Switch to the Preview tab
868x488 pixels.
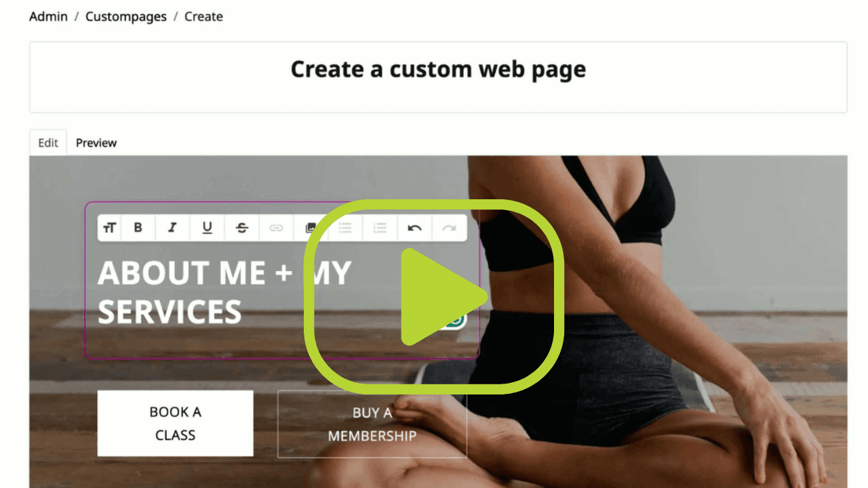coord(96,143)
